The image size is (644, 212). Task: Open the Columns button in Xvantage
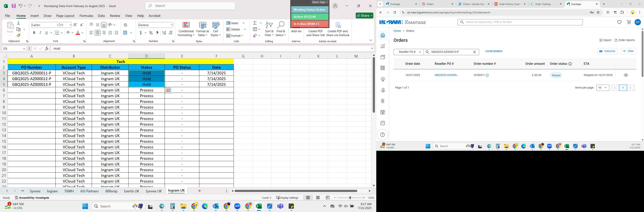607,51
